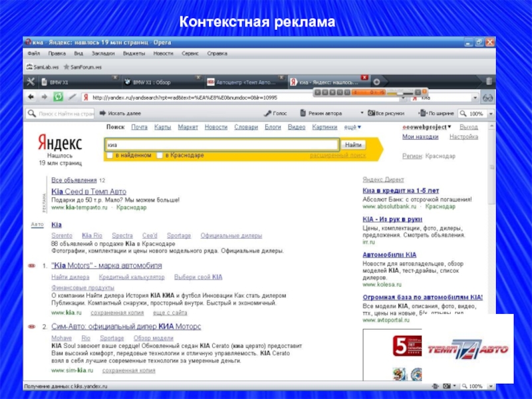Screen dimensions: 532x399
Task: Open the 'Kia Ceed в Темп Авто' ad link
Action: pos(88,192)
